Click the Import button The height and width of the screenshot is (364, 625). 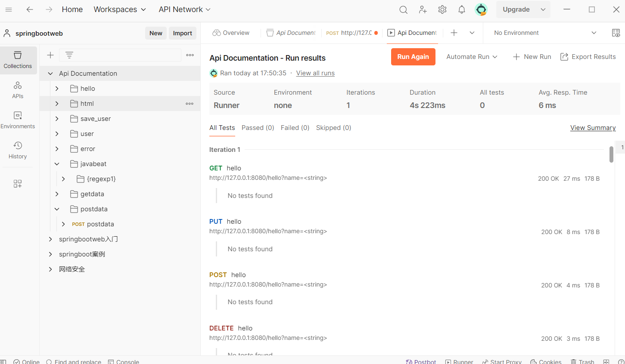click(183, 33)
